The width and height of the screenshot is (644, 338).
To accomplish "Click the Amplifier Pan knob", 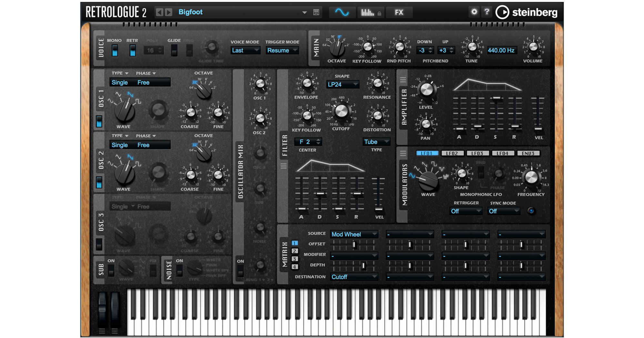I will tap(426, 124).
